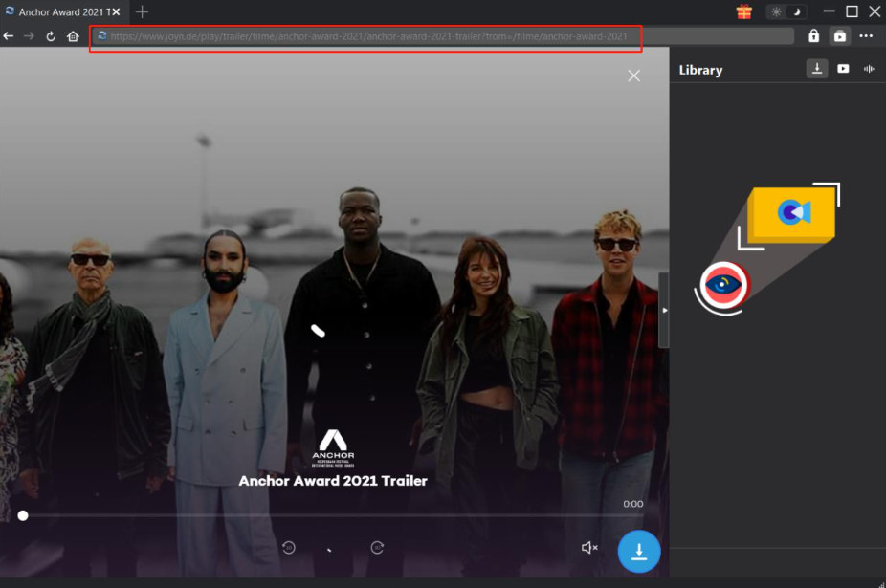Rewind the trailer ten seconds

(x=289, y=547)
